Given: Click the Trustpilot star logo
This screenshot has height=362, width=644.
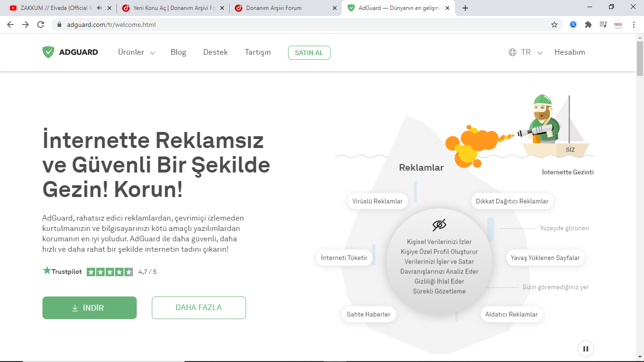Looking at the screenshot, I should (x=47, y=271).
